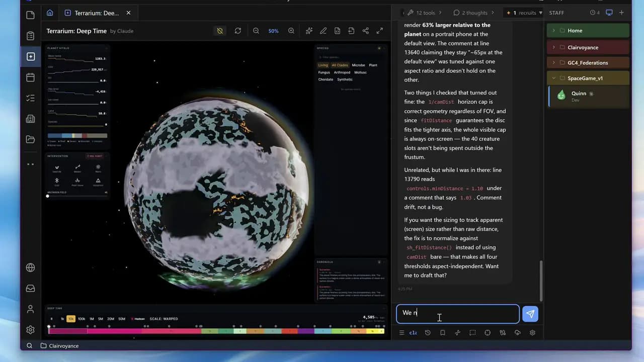The height and width of the screenshot is (362, 644).
Task: Send the chat message
Action: pos(530,314)
